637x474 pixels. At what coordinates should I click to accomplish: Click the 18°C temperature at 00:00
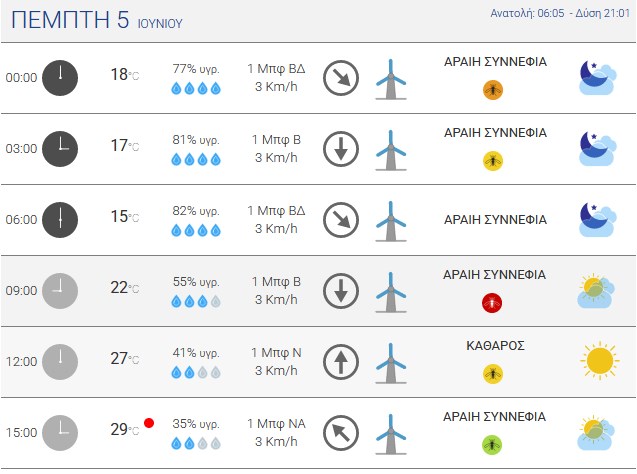tap(125, 75)
